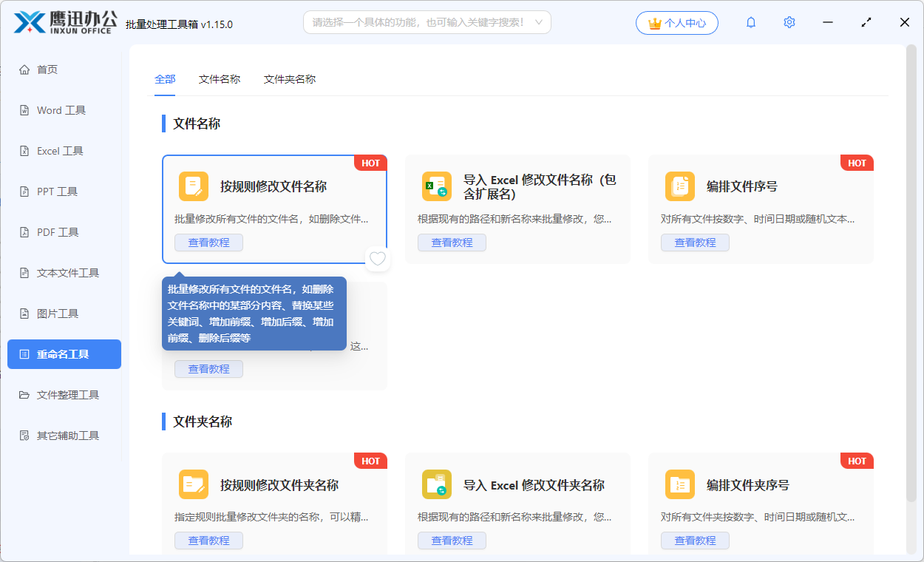Click 查看教程 under 编排文件序号
The height and width of the screenshot is (562, 924).
point(695,242)
